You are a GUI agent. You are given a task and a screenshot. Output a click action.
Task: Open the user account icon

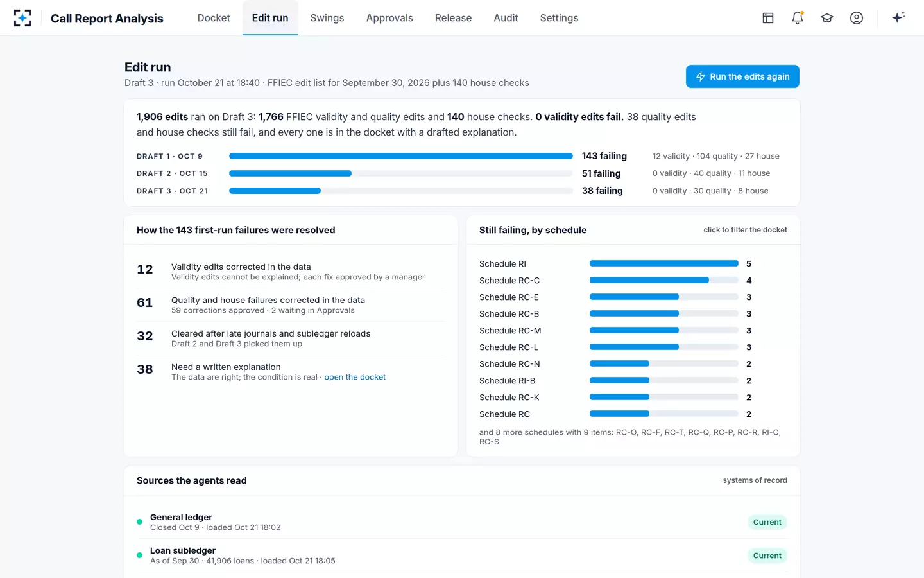tap(857, 18)
